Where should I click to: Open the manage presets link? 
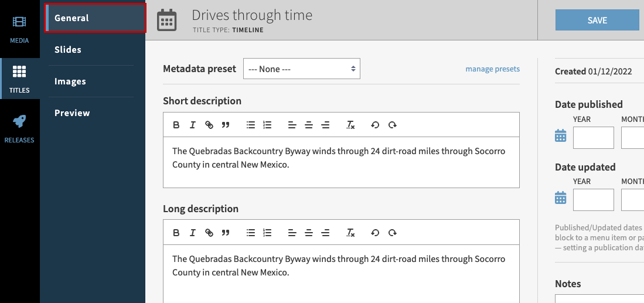click(x=492, y=69)
